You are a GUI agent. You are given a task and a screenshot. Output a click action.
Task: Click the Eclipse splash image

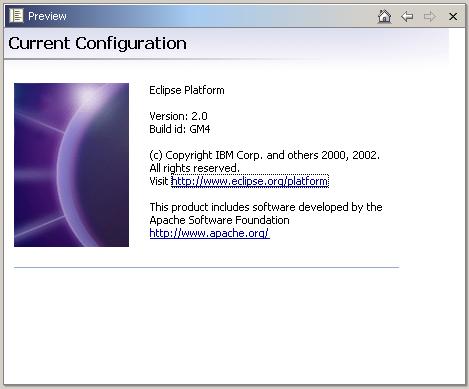(71, 165)
